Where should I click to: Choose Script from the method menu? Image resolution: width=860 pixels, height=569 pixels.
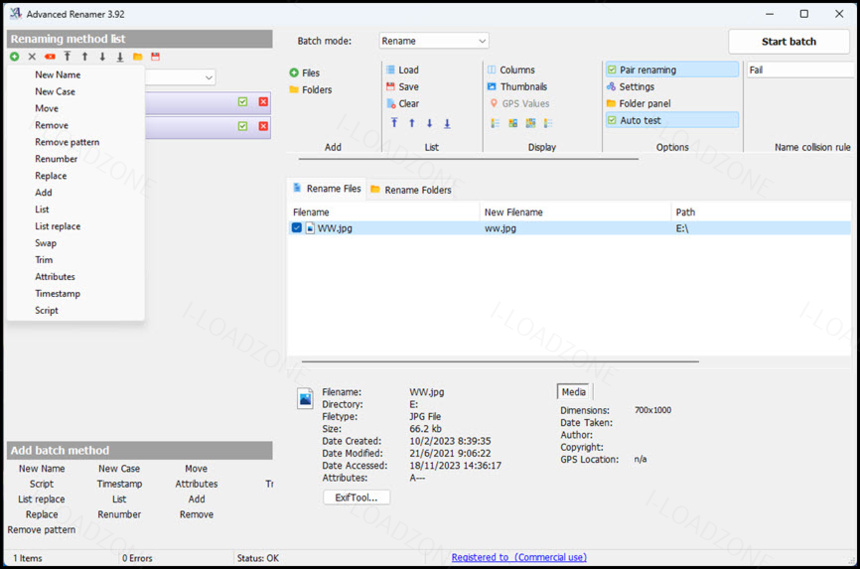(x=47, y=311)
